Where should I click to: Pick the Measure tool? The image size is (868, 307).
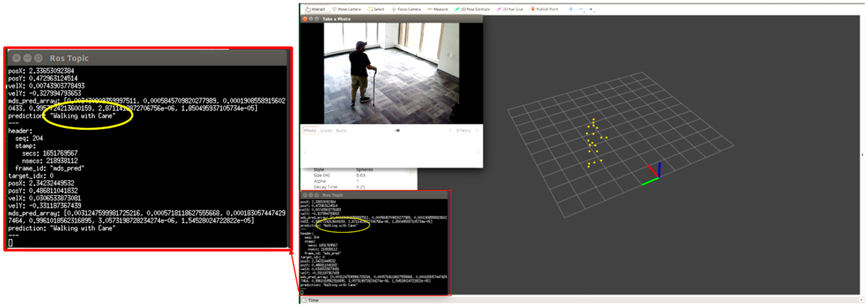point(438,9)
